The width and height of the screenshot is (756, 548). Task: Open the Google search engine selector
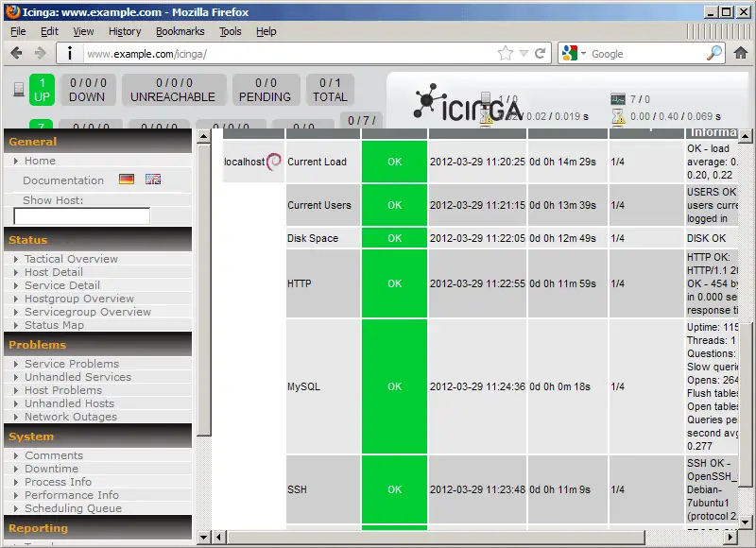573,53
